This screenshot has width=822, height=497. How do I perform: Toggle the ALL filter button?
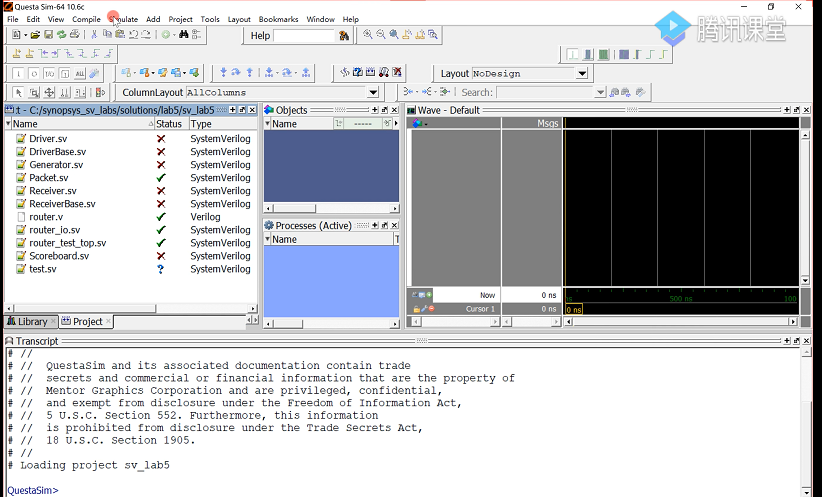80,74
